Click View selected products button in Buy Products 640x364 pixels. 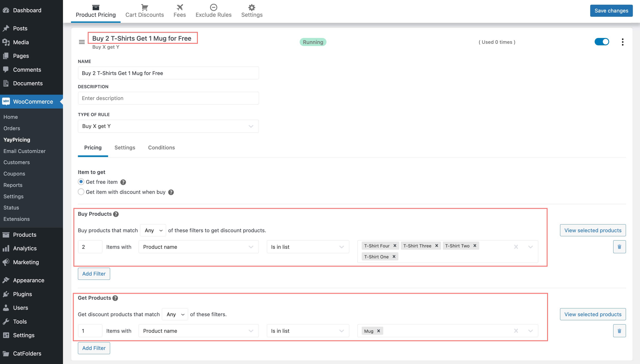point(593,230)
